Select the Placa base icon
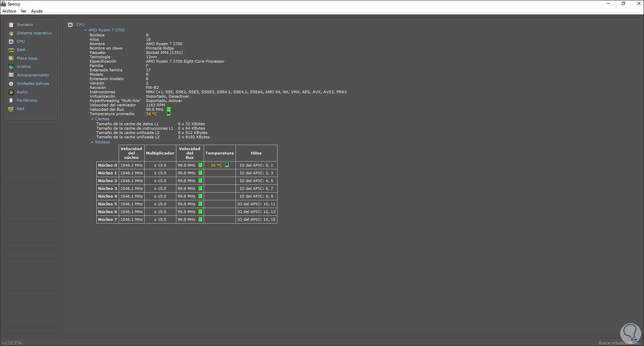The height and width of the screenshot is (346, 644). coord(11,58)
